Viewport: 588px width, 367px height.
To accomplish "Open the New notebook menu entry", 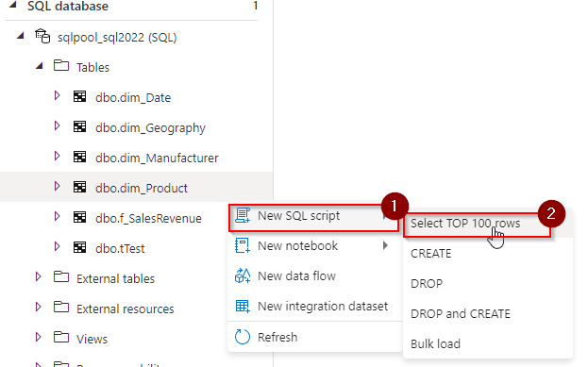I will point(315,246).
